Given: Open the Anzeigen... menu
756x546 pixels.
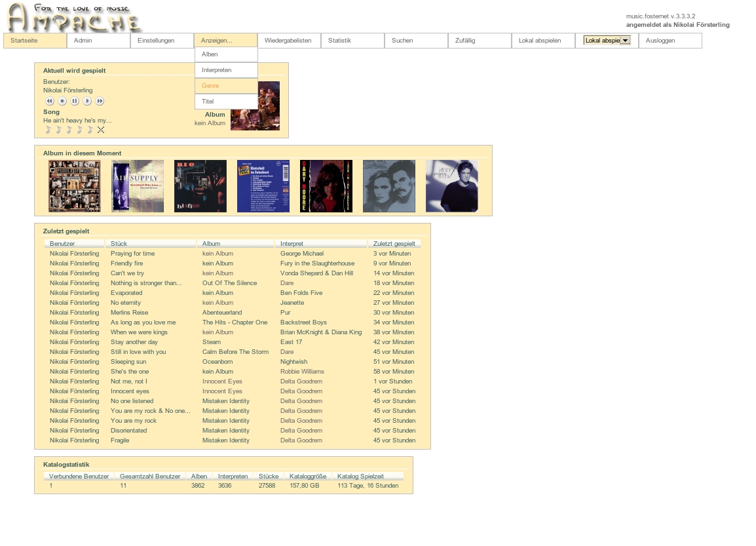Looking at the screenshot, I should (225, 41).
